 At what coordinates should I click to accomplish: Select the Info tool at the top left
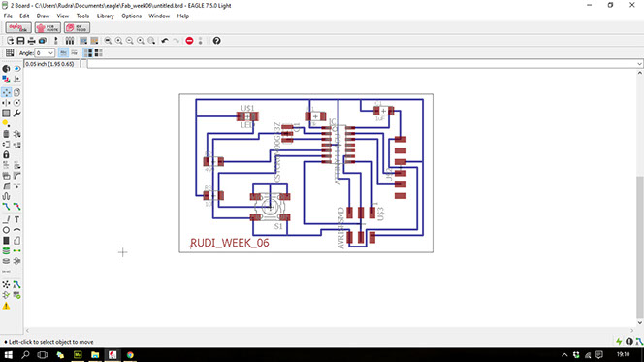pos(6,69)
